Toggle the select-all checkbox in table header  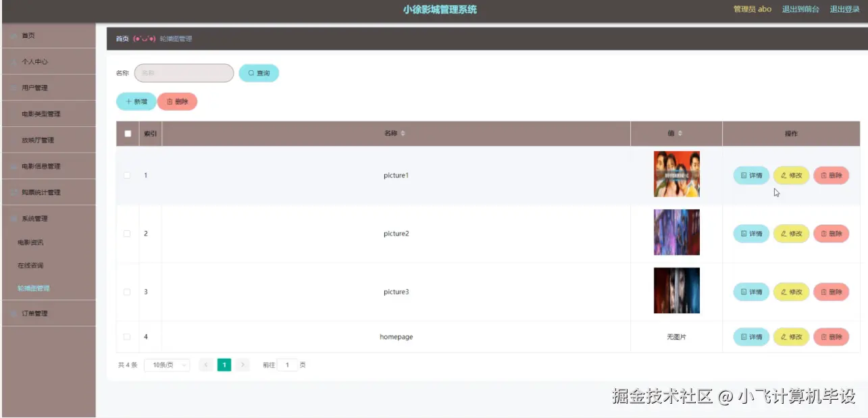(128, 134)
